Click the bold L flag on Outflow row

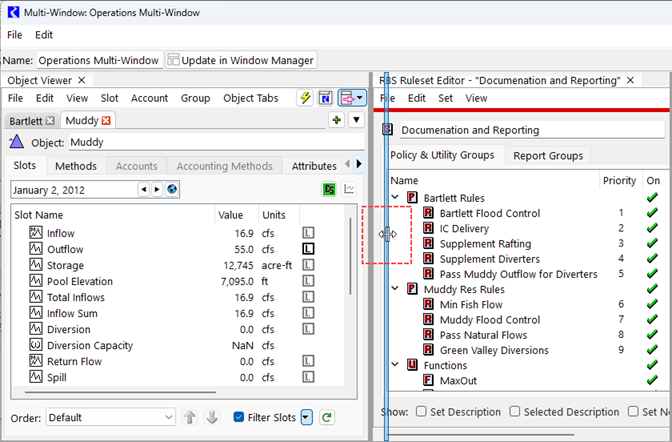point(308,249)
